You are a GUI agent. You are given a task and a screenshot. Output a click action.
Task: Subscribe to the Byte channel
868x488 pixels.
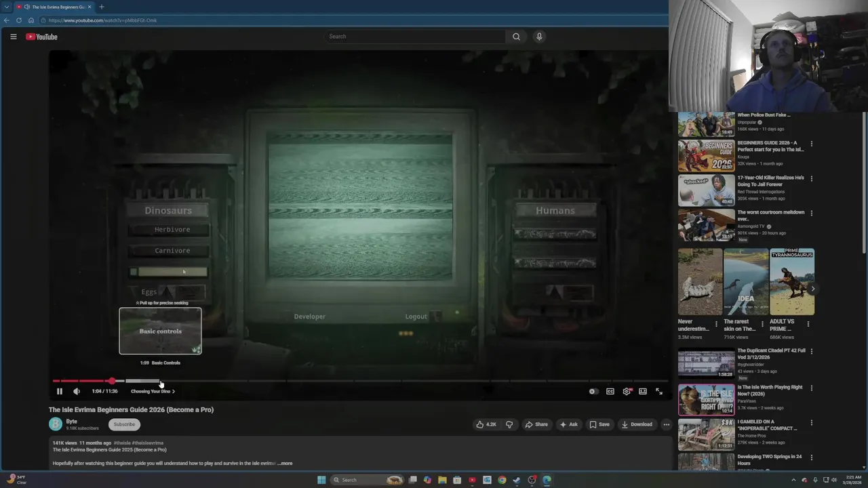pos(124,424)
